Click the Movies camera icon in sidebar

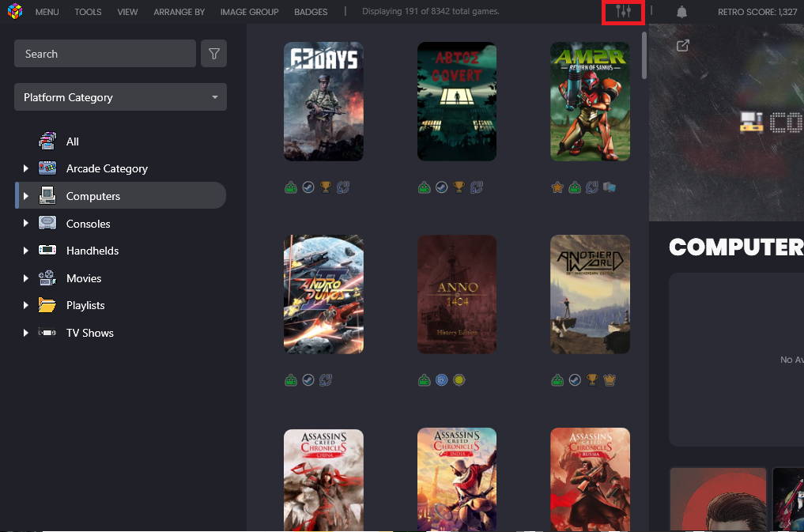tap(47, 277)
